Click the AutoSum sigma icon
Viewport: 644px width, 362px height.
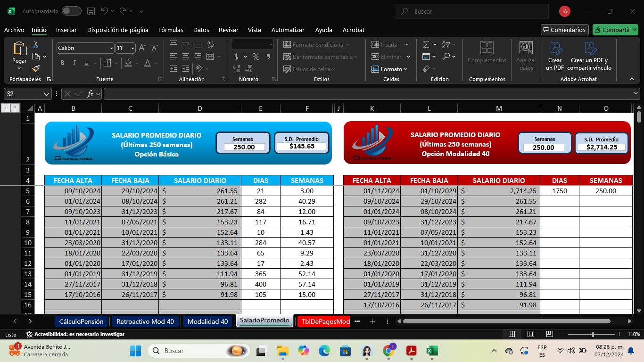426,44
